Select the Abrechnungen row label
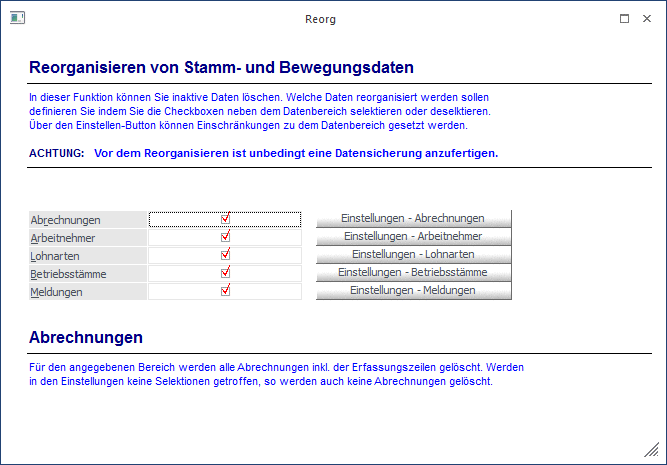The height and width of the screenshot is (465, 667). click(65, 219)
